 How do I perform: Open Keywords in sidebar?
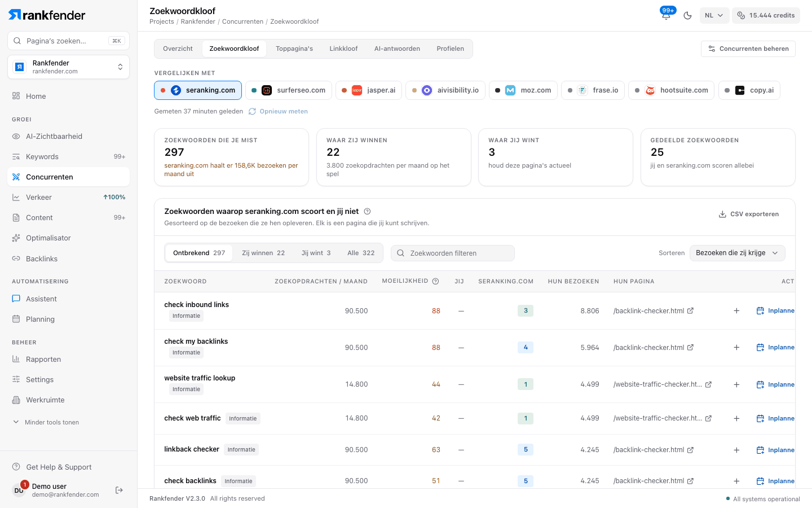click(68, 156)
